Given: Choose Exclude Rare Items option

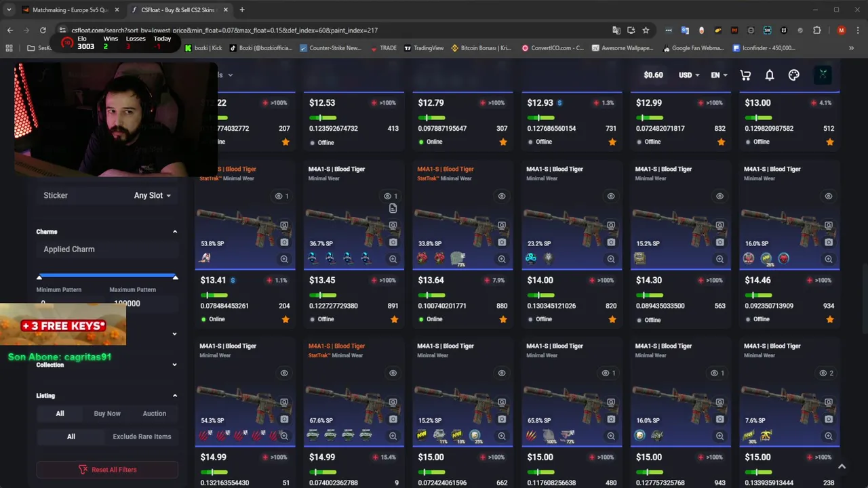Looking at the screenshot, I should tap(142, 436).
